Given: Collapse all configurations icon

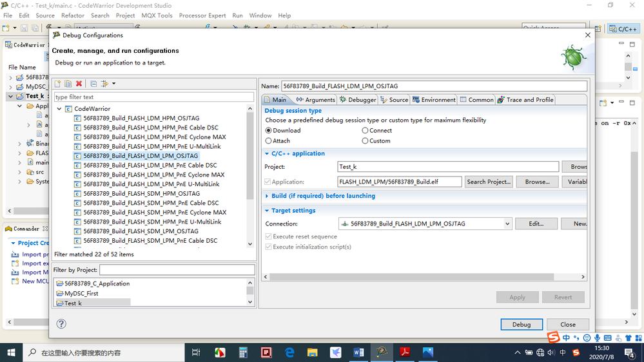Looking at the screenshot, I should click(x=93, y=84).
